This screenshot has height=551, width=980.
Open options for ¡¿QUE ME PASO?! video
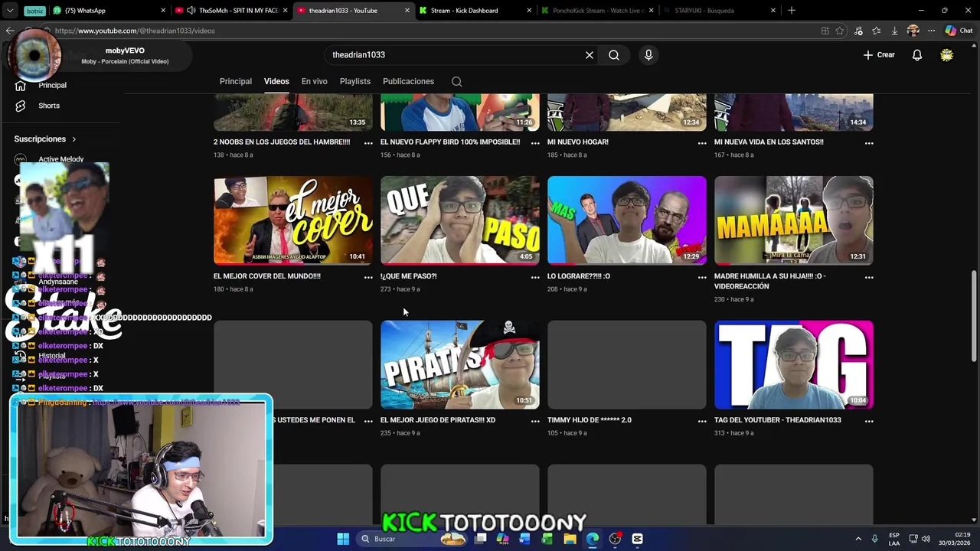535,277
